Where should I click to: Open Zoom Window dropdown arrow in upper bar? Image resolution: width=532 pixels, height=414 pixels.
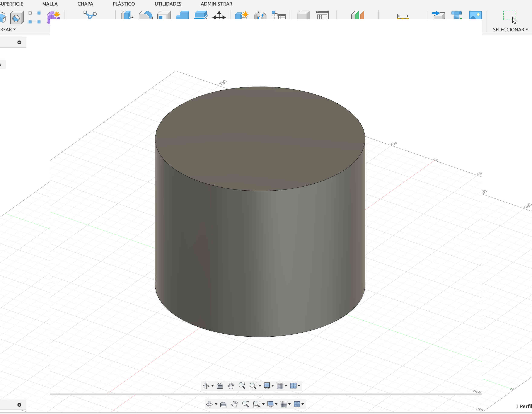tap(260, 386)
